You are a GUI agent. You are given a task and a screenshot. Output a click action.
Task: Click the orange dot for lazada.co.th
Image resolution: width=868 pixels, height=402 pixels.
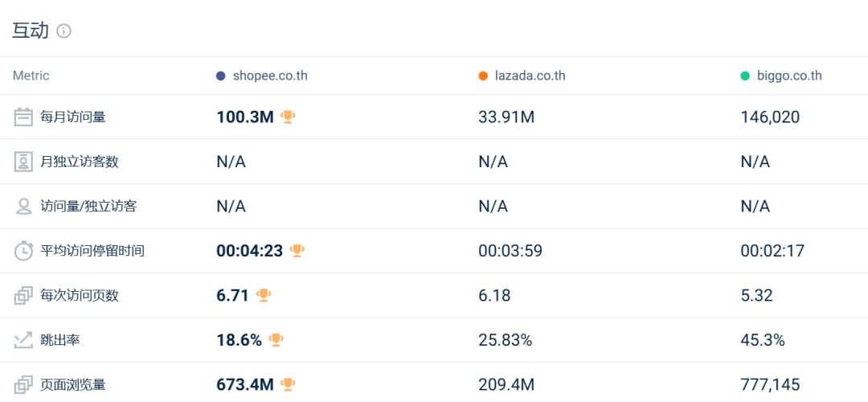click(483, 76)
